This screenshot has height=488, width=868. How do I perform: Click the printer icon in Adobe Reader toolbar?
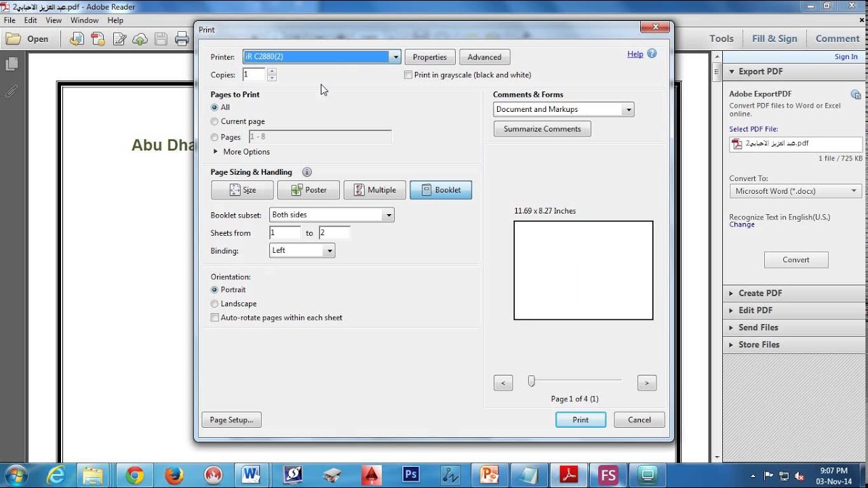(182, 39)
